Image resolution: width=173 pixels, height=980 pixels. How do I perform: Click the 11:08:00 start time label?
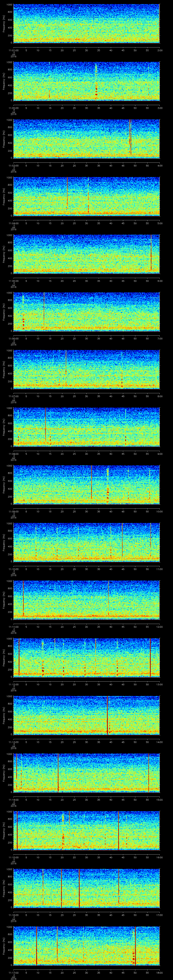coord(13,454)
